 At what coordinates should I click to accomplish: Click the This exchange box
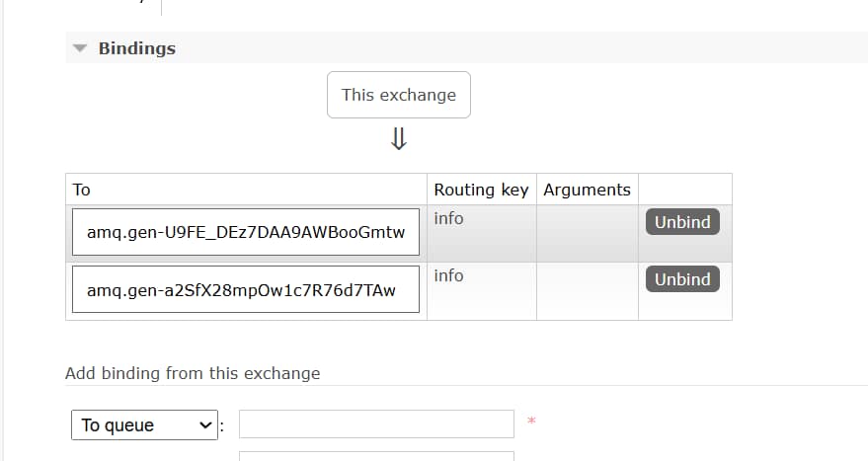coord(399,95)
